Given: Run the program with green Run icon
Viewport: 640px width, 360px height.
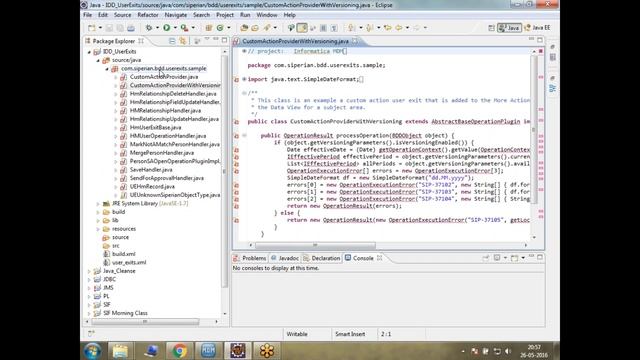Looking at the screenshot, I should pyautogui.click(x=167, y=28).
